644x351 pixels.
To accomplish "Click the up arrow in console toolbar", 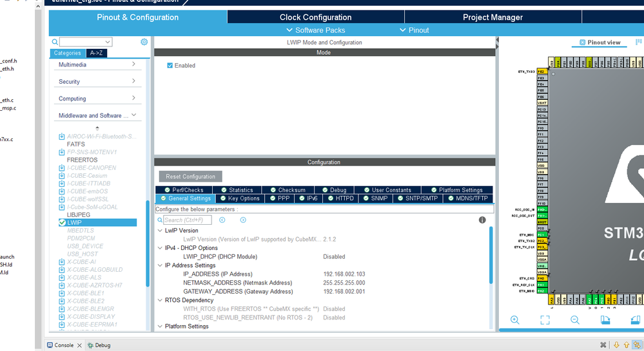I will point(627,345).
